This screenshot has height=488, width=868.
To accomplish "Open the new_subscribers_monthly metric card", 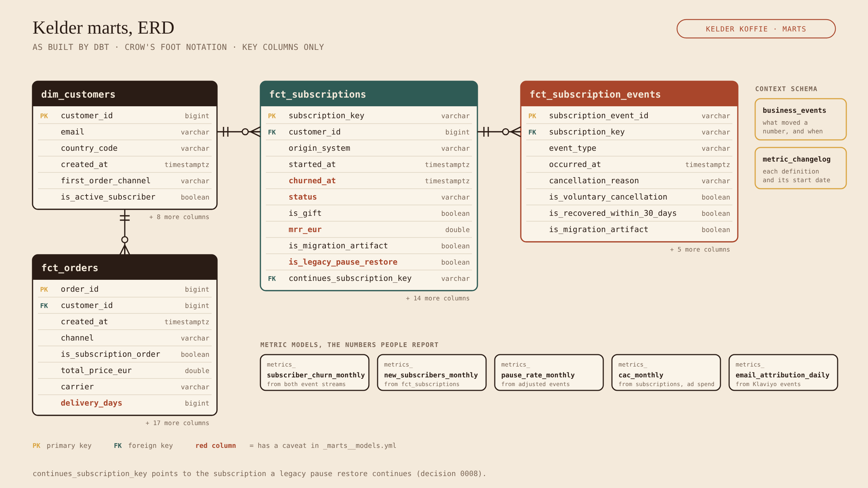I will (x=432, y=373).
